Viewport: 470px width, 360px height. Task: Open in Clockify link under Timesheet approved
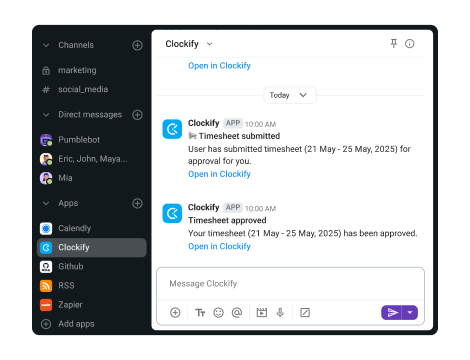219,246
